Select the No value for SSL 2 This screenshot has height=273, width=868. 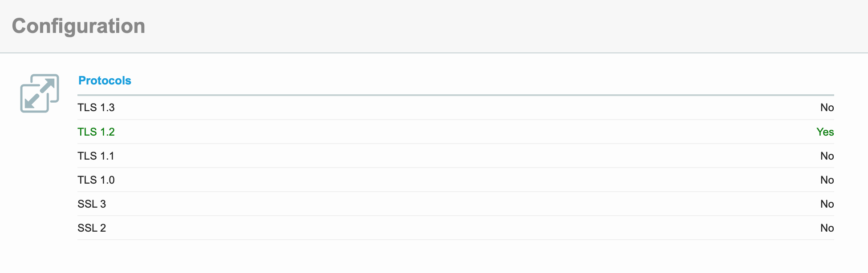(x=827, y=228)
